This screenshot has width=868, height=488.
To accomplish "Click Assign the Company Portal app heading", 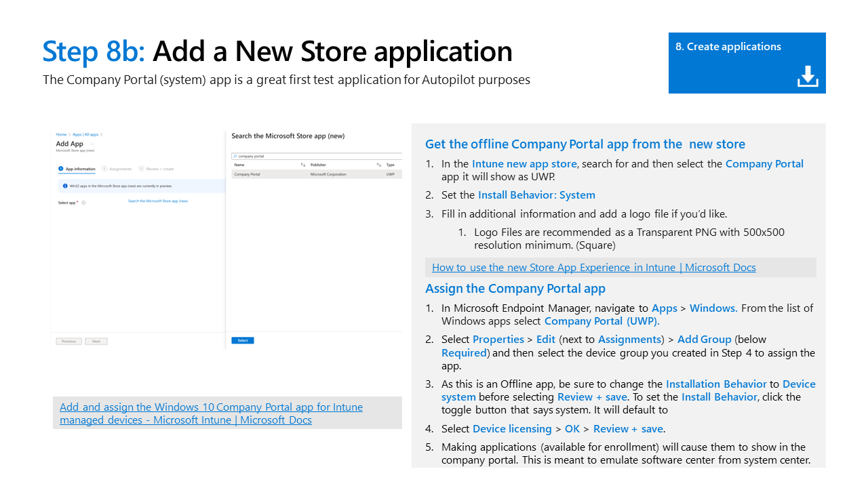I will [515, 288].
